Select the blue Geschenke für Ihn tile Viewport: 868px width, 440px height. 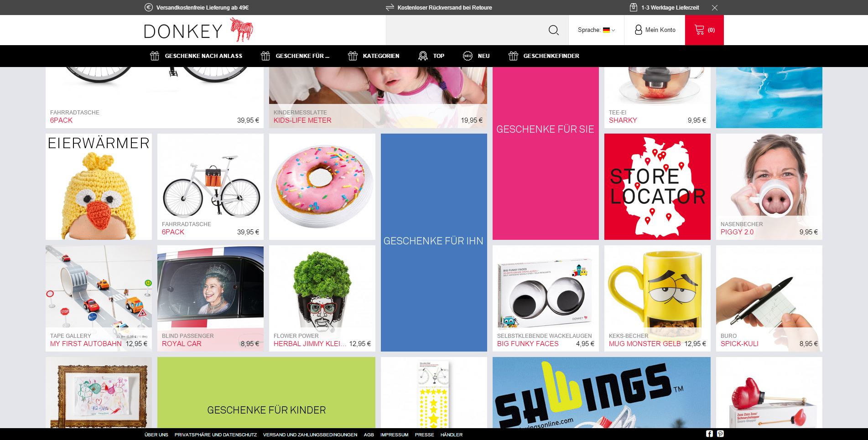tap(433, 242)
